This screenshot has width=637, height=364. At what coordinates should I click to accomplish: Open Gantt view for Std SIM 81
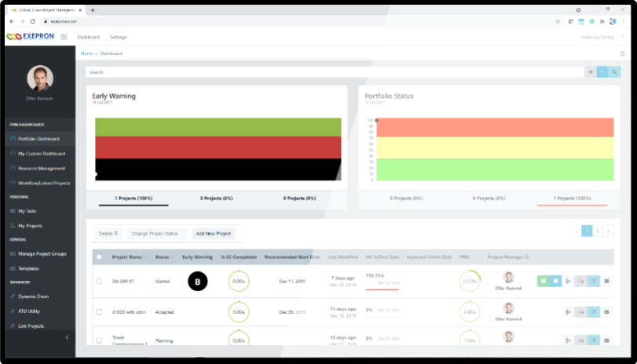pyautogui.click(x=569, y=281)
